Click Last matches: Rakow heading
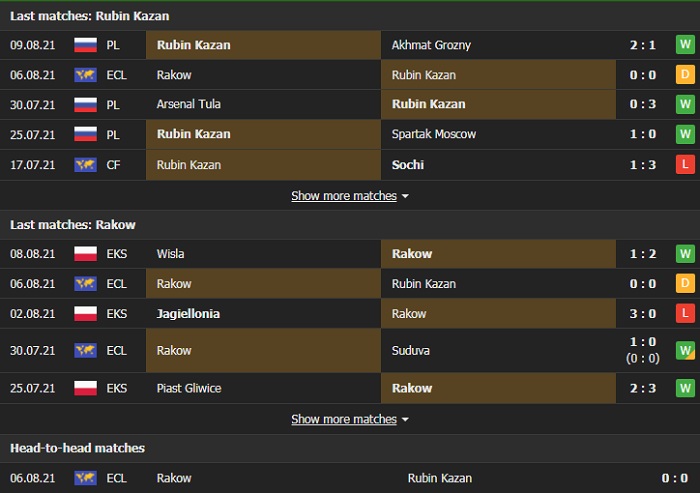This screenshot has height=493, width=700. (73, 225)
